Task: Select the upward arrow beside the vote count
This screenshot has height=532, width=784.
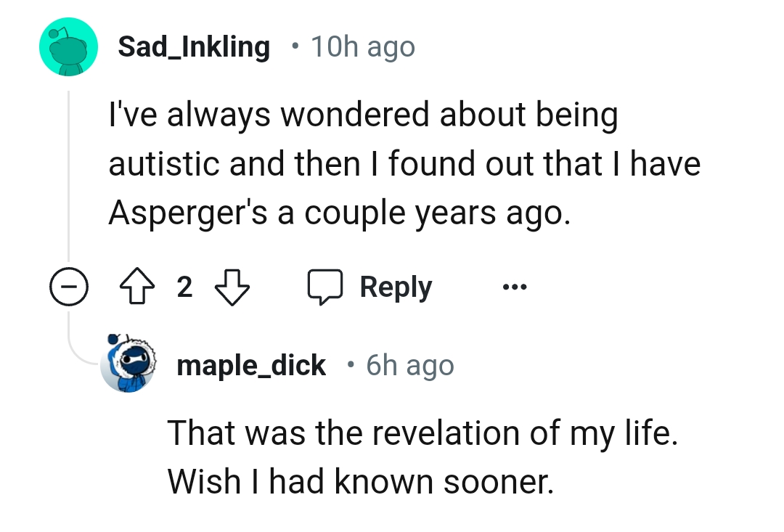Action: click(x=136, y=286)
